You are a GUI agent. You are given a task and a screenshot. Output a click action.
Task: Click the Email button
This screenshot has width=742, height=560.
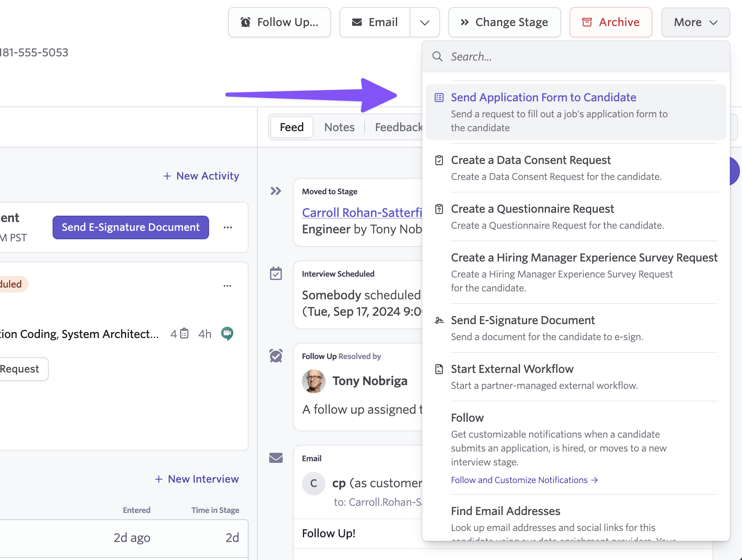click(375, 22)
